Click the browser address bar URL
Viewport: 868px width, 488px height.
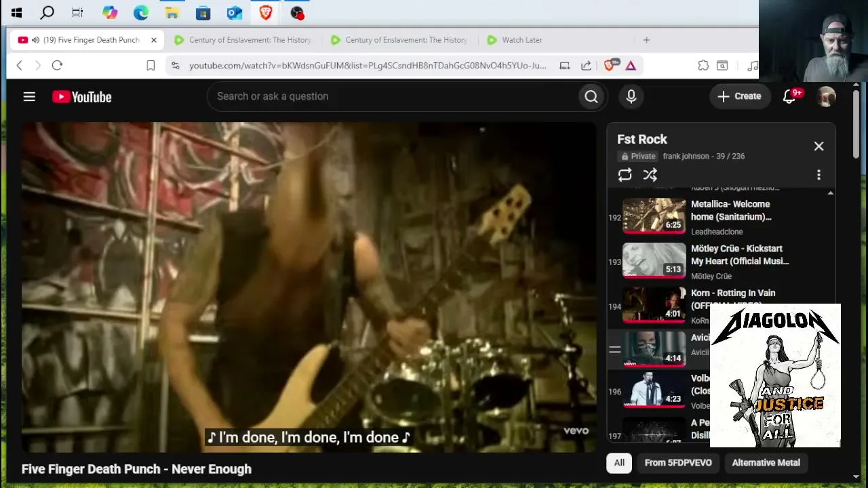click(x=367, y=65)
